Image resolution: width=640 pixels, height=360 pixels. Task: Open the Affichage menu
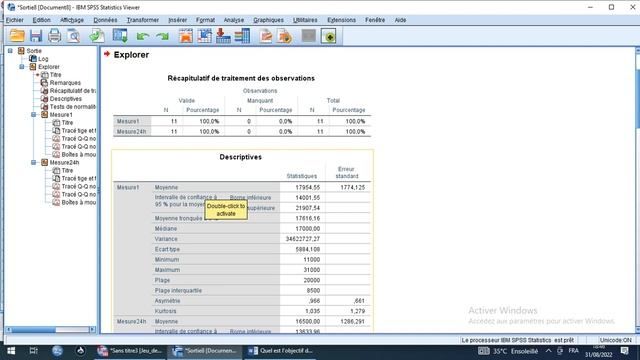72,20
